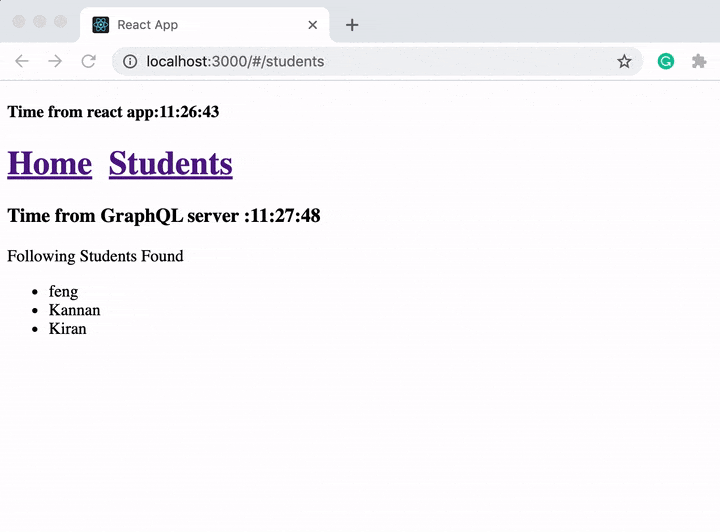Screen dimensions: 720x532
Task: Click the React logo favicon in tab
Action: 101,25
